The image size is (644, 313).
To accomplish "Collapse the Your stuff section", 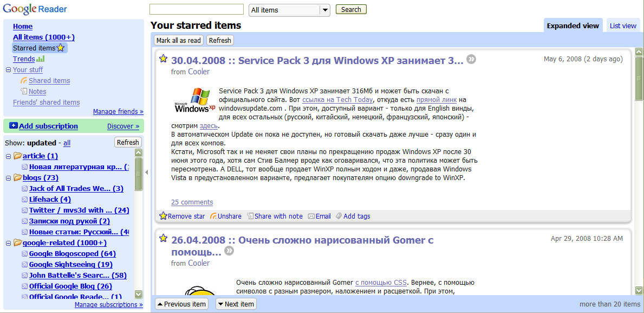I will [8, 70].
